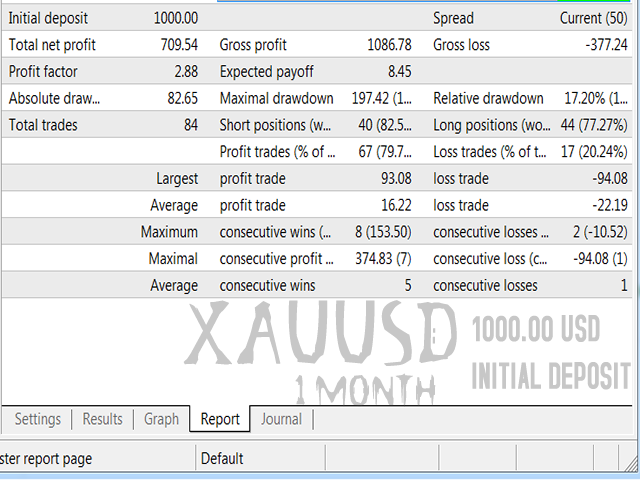Image resolution: width=640 pixels, height=480 pixels.
Task: Click the Total net profit value 709.54
Action: (x=179, y=45)
